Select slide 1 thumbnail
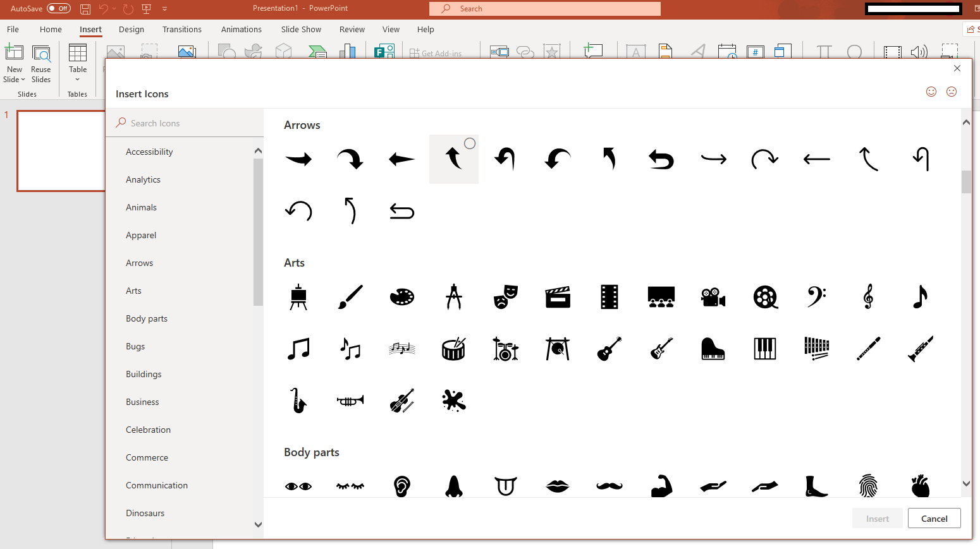Screen dimensions: 980x549 pyautogui.click(x=61, y=151)
